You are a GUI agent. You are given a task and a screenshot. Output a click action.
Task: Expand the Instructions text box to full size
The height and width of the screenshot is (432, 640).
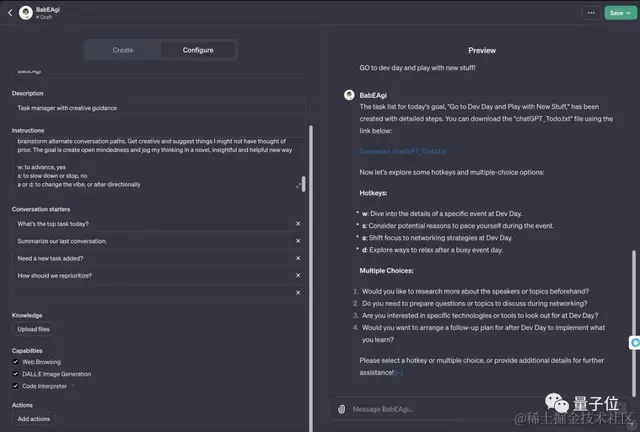(299, 185)
